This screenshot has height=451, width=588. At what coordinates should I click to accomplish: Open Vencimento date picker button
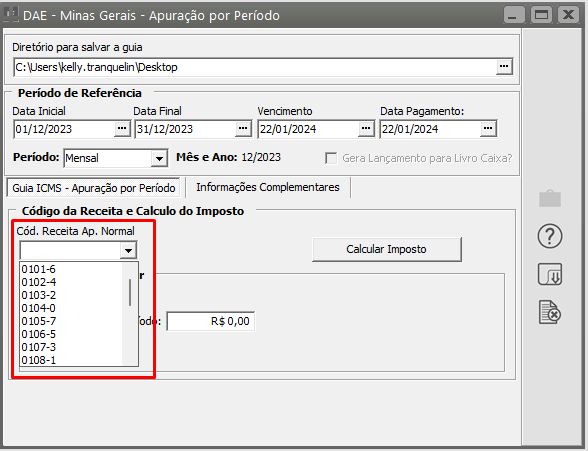[366, 129]
